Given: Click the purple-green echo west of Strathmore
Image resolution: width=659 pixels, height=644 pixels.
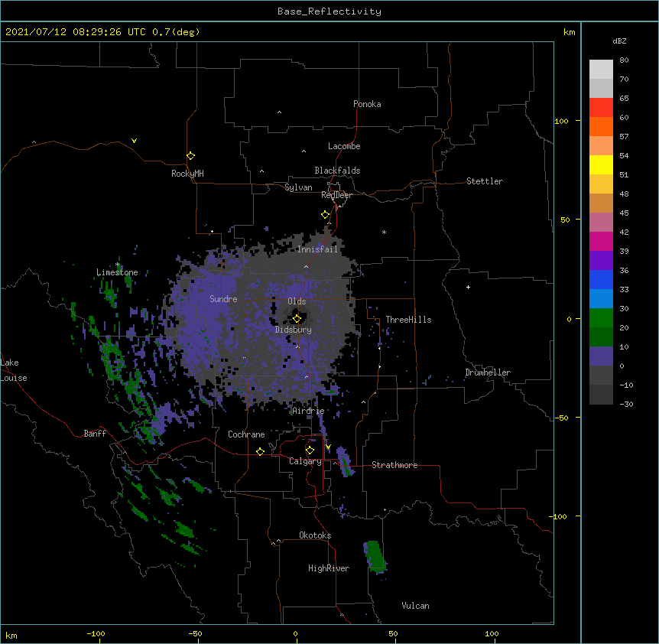Looking at the screenshot, I should point(344,461).
